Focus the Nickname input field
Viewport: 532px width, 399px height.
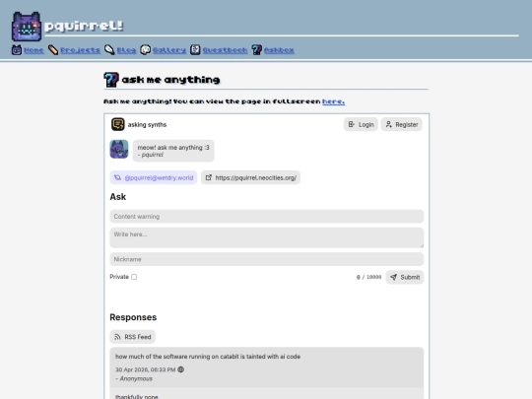pyautogui.click(x=267, y=259)
